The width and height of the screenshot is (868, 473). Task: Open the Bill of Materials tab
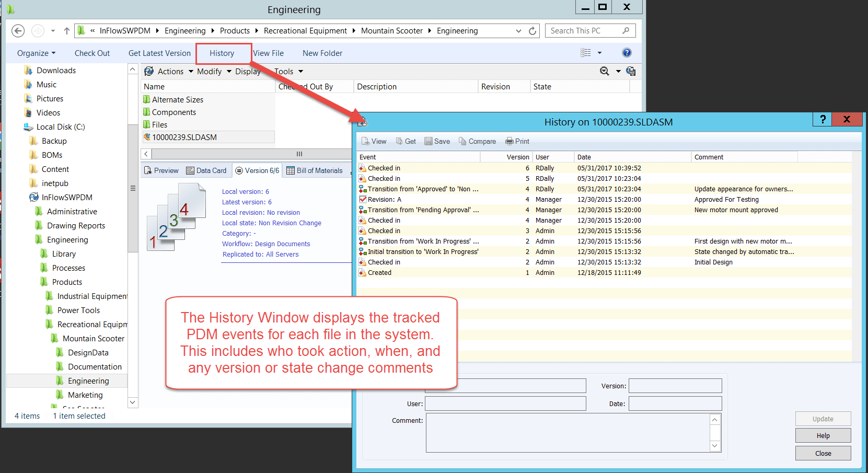click(x=315, y=170)
